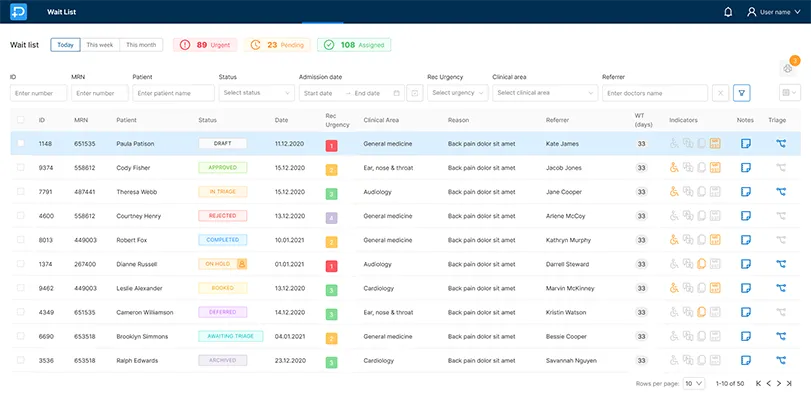Check the box for patient Ralph Edwards
The height and width of the screenshot is (410, 811).
tap(21, 360)
